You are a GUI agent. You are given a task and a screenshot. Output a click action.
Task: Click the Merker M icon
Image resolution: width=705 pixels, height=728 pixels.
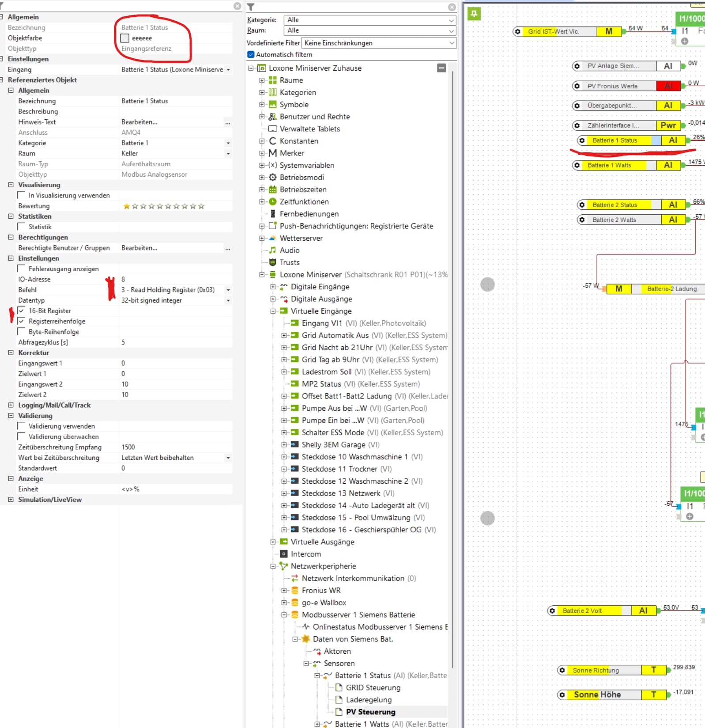[x=273, y=153]
